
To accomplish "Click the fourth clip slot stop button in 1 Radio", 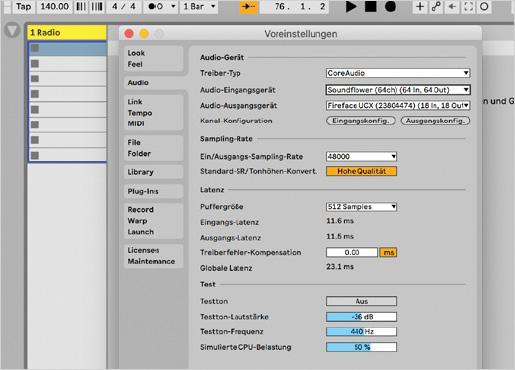I will [35, 94].
